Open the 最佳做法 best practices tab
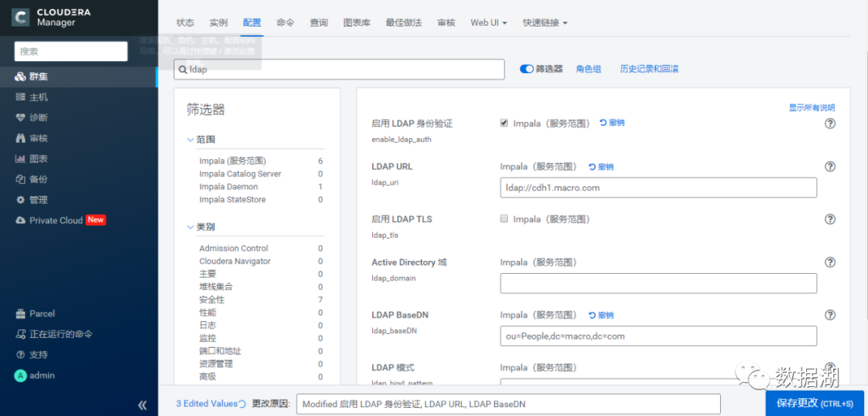This screenshot has width=868, height=416. (x=403, y=22)
